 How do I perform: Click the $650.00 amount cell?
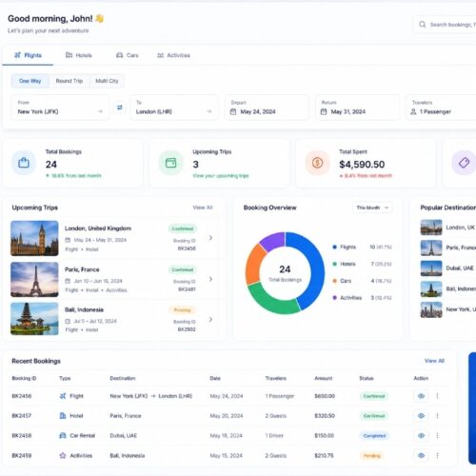(x=325, y=396)
